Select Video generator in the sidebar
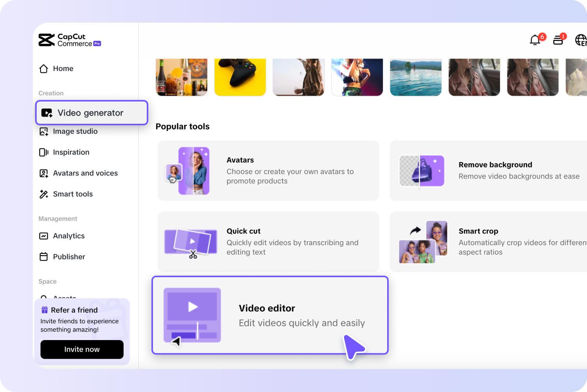Screen dimensions: 587x392 (91, 112)
